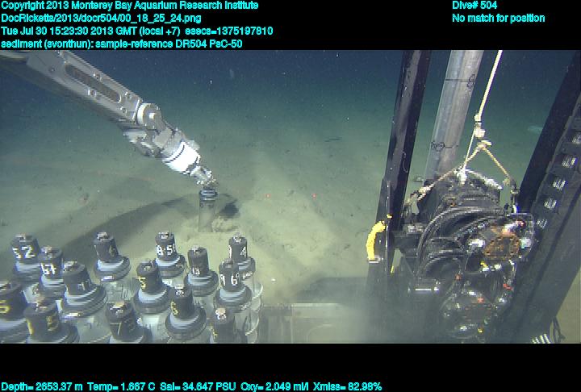581x392 pixels.
Task: Click the push core labeled 52
Action: pyautogui.click(x=24, y=252)
